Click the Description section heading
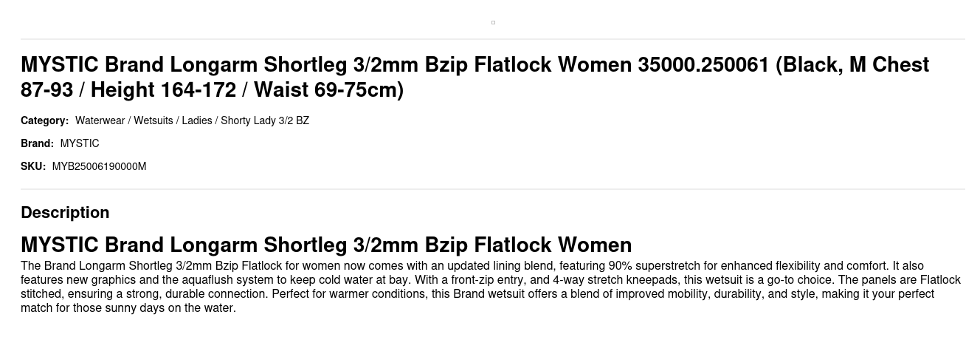980x337 pixels. 65,212
